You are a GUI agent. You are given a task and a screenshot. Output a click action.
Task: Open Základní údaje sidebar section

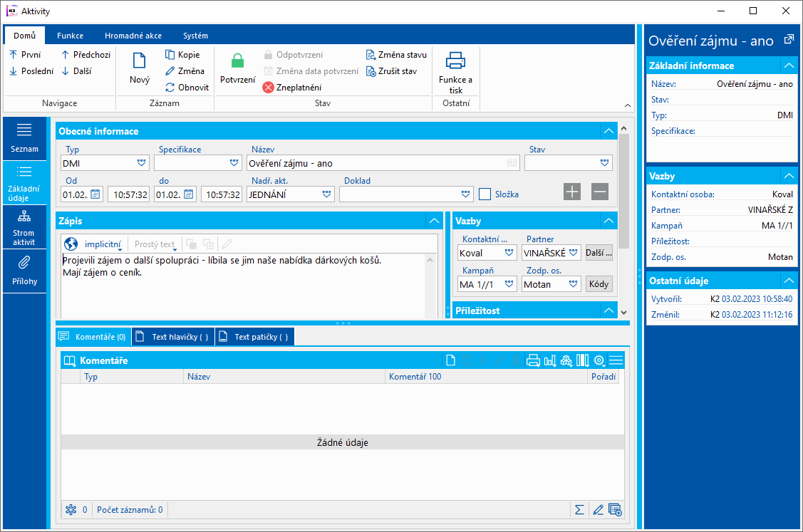click(24, 183)
